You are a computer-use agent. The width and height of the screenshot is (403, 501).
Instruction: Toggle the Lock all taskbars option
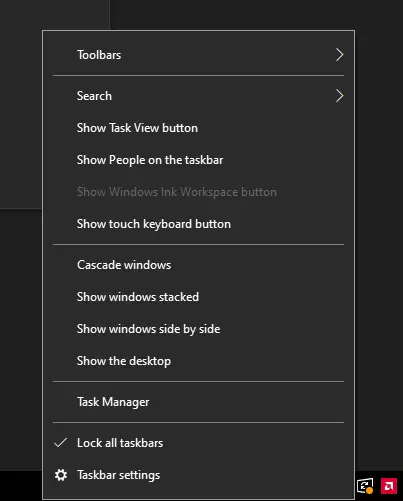(198, 443)
